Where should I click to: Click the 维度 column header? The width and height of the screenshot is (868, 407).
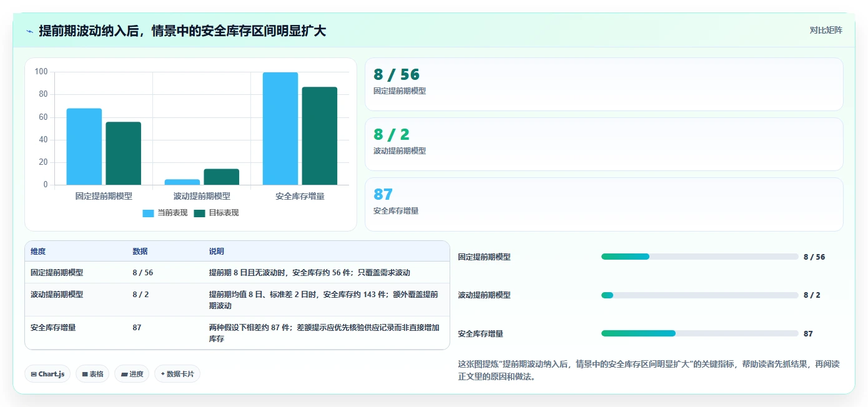tap(38, 252)
